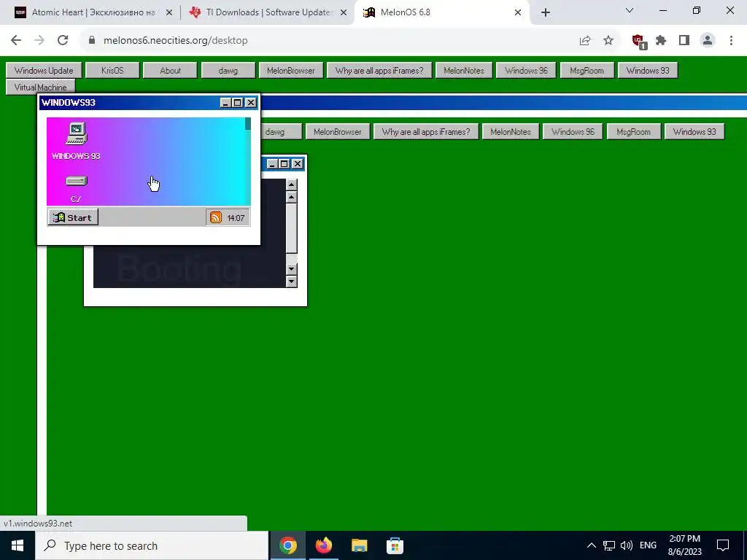The height and width of the screenshot is (560, 747).
Task: Click the scrollbar thumb inside the WINDOWS93 window
Action: 248,124
